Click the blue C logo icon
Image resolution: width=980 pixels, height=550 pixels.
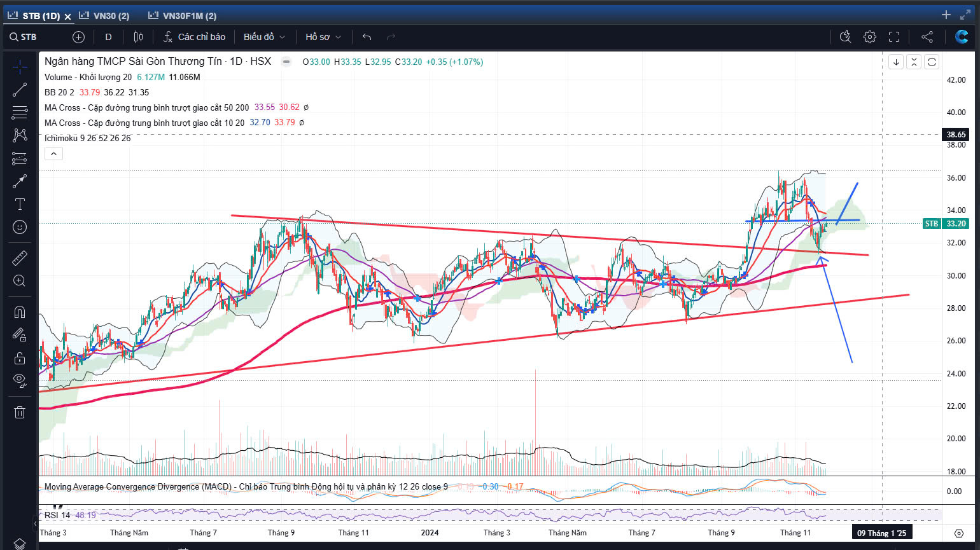pyautogui.click(x=962, y=37)
